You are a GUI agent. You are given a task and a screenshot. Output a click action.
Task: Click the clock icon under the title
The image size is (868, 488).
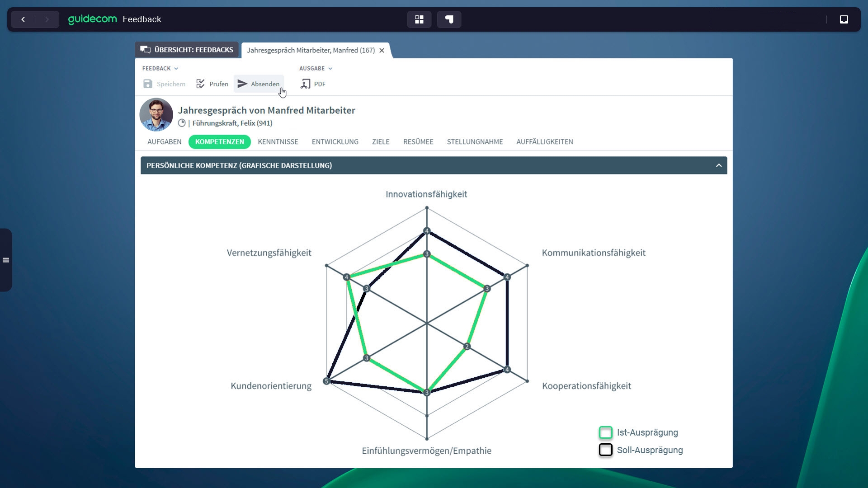click(x=182, y=123)
